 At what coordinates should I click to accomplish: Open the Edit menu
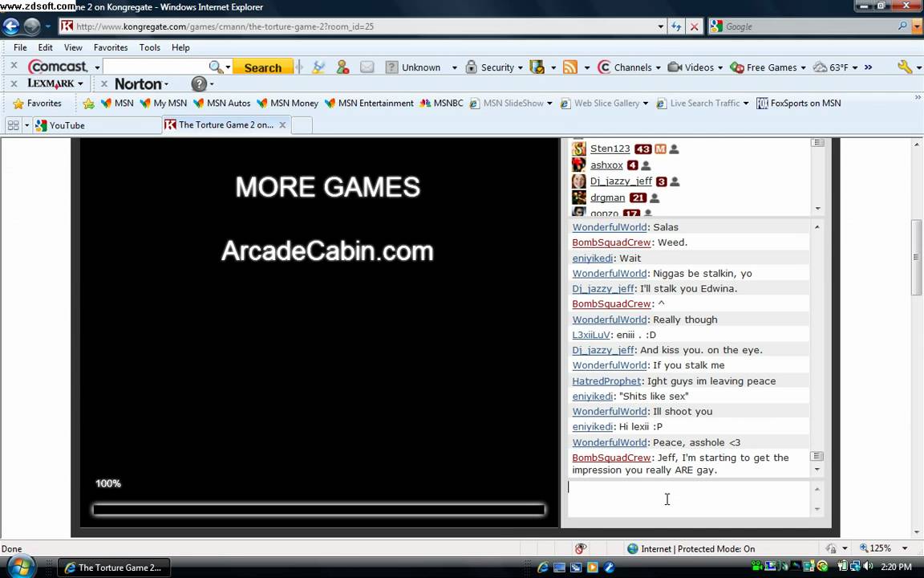[46, 47]
